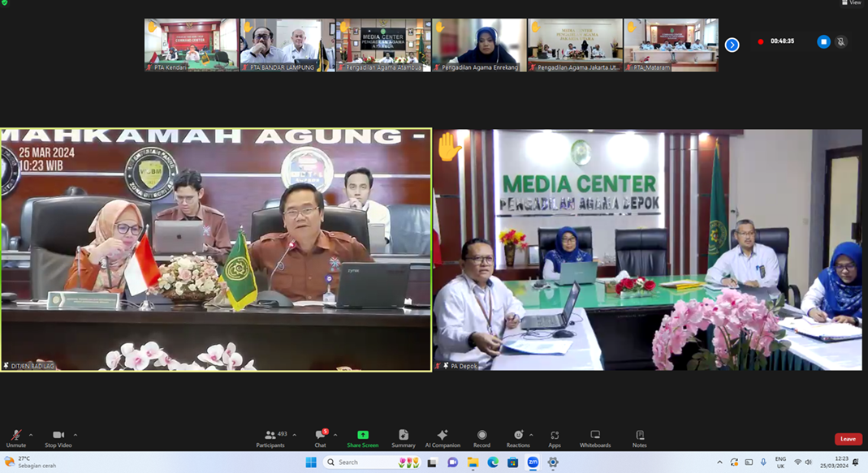
Task: Expand the Participants options arrow
Action: 294,435
